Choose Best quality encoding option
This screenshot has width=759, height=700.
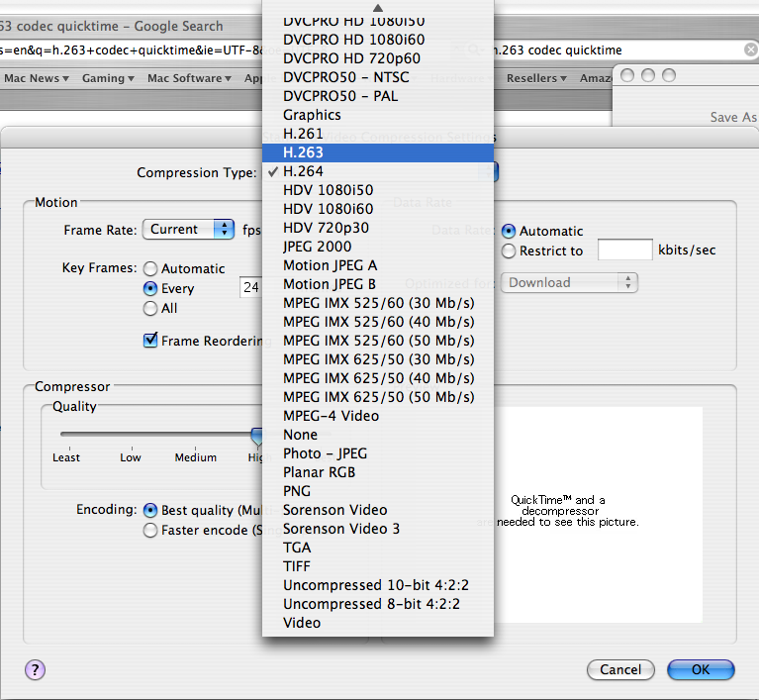tap(150, 510)
